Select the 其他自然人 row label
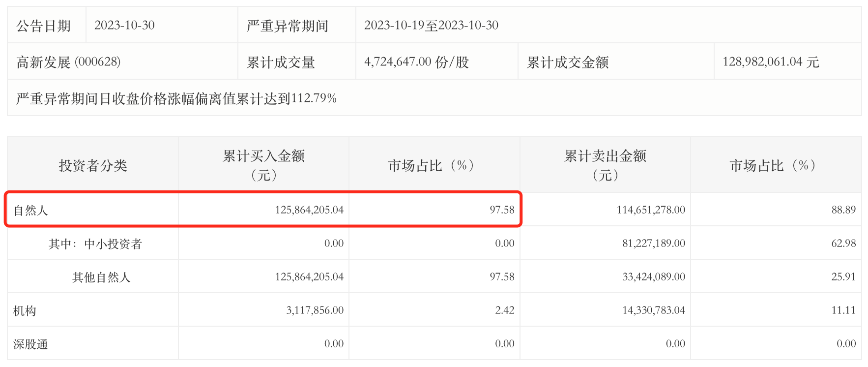This screenshot has height=367, width=868. click(101, 277)
